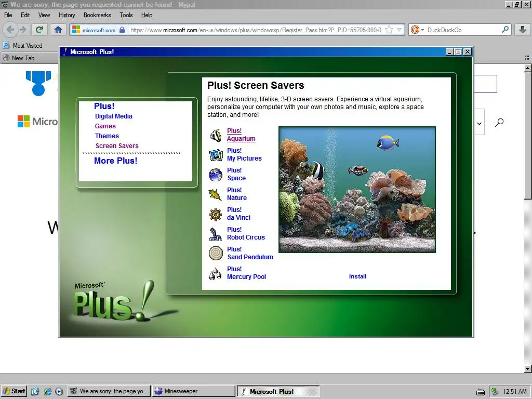Click the first quick launch icon
Image resolution: width=532 pixels, height=399 pixels.
pyautogui.click(x=35, y=391)
